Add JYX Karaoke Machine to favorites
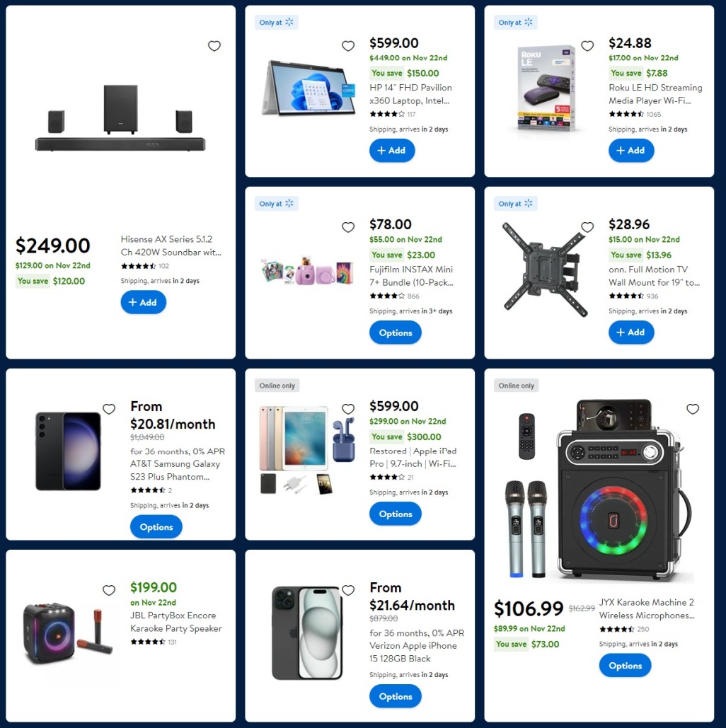 pyautogui.click(x=693, y=409)
